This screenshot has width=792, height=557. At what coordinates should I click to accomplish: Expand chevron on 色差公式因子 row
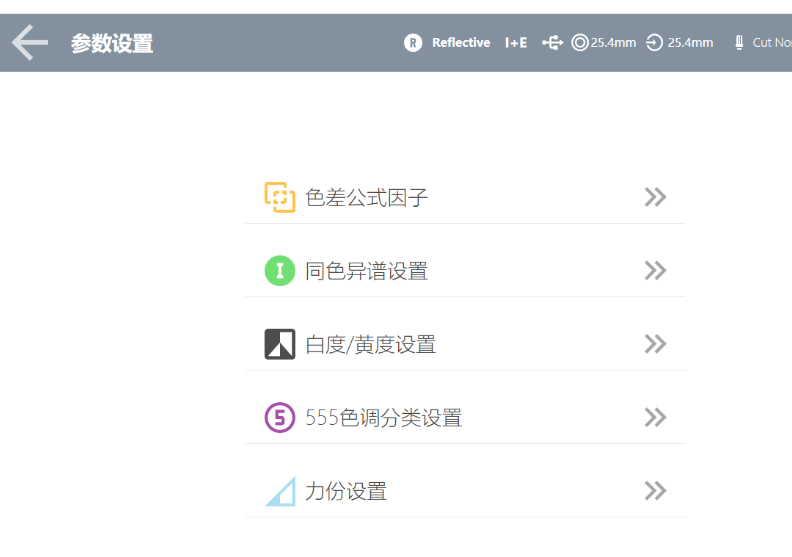coord(655,197)
